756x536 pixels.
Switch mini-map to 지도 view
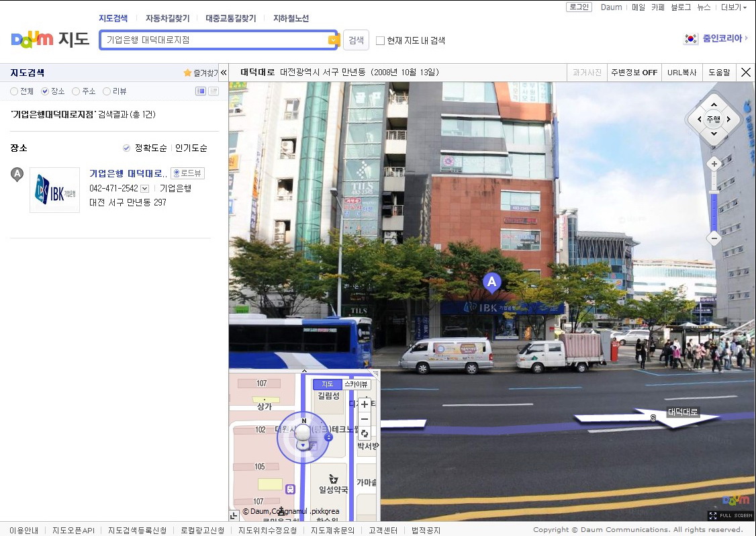328,384
